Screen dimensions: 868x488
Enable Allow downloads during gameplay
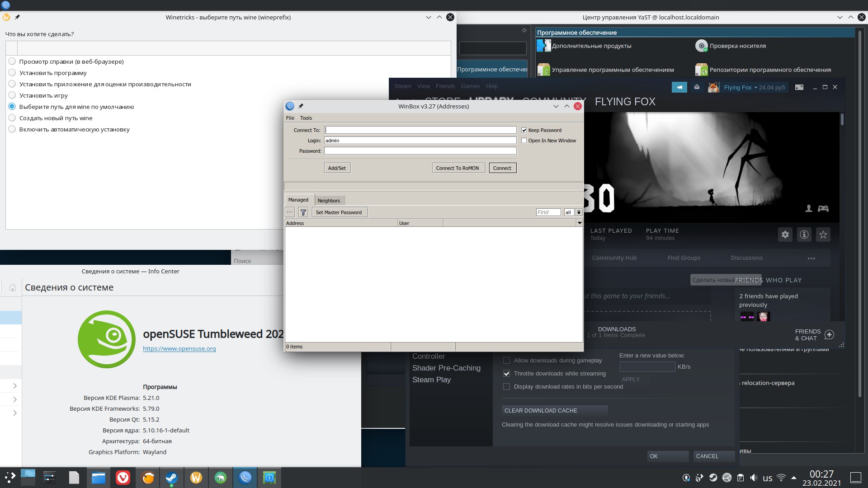(506, 361)
